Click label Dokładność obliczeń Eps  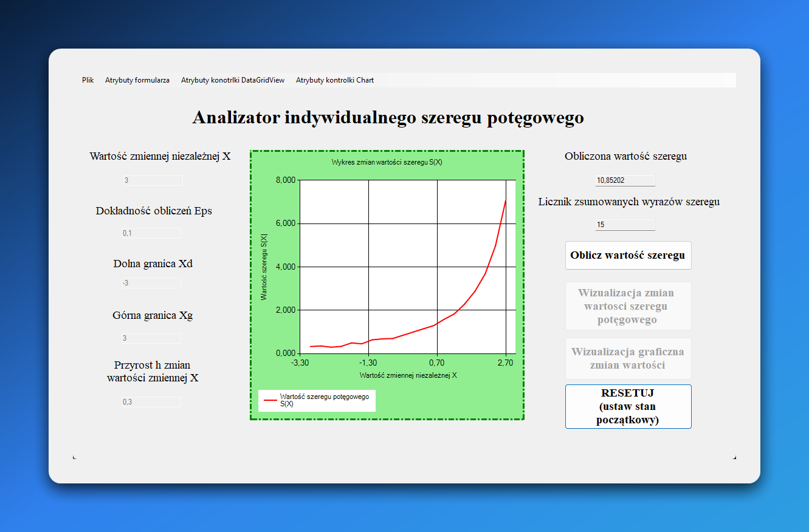click(x=154, y=211)
